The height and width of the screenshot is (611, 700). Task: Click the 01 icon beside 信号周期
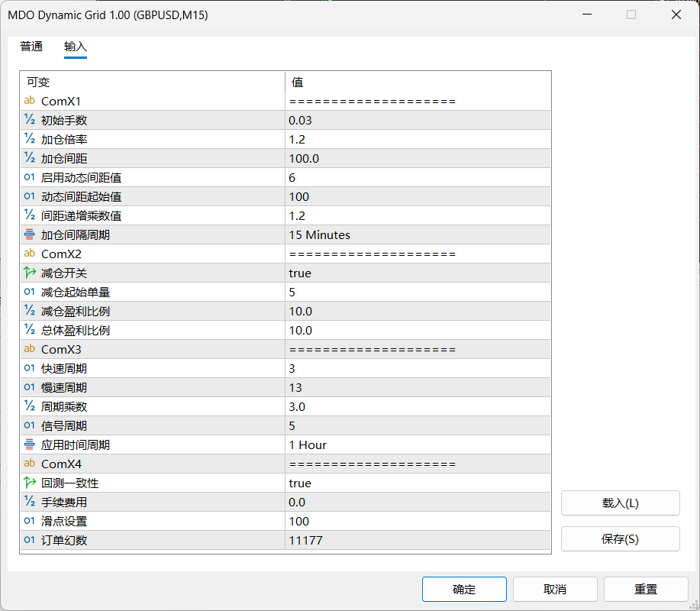tap(30, 425)
